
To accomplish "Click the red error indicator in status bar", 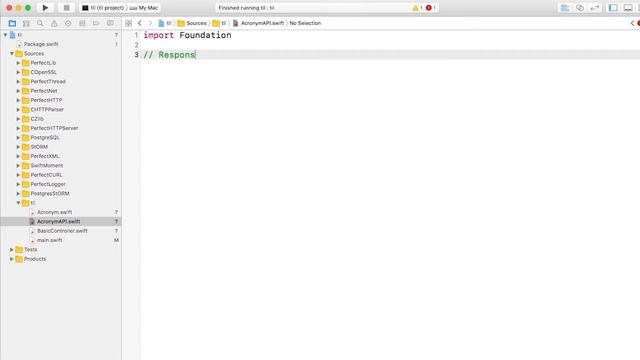I will click(x=430, y=8).
